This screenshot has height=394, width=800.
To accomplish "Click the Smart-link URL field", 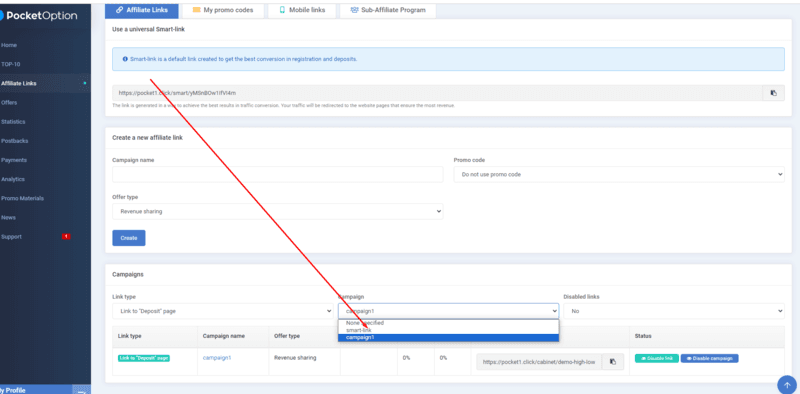I will pyautogui.click(x=437, y=93).
